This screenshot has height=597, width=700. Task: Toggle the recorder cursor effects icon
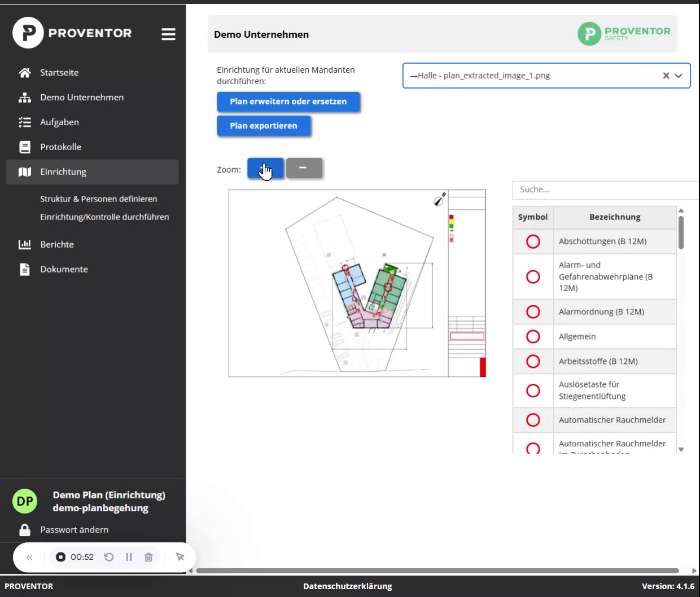coord(180,557)
